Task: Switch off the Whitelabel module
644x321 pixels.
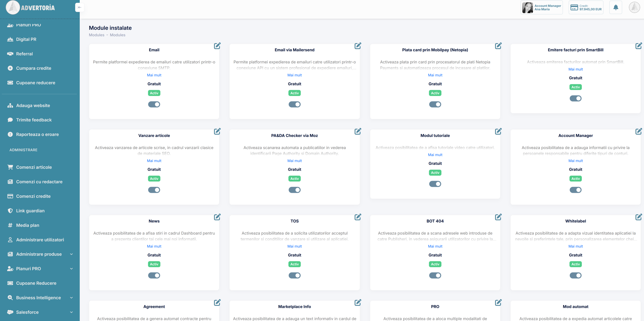Action: pos(575,275)
